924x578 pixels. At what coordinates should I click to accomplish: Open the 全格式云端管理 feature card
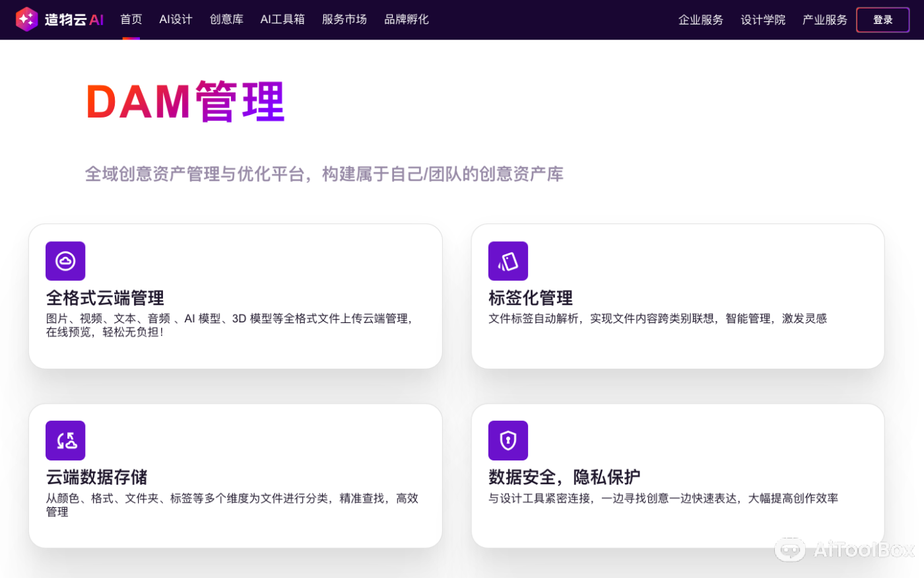236,295
